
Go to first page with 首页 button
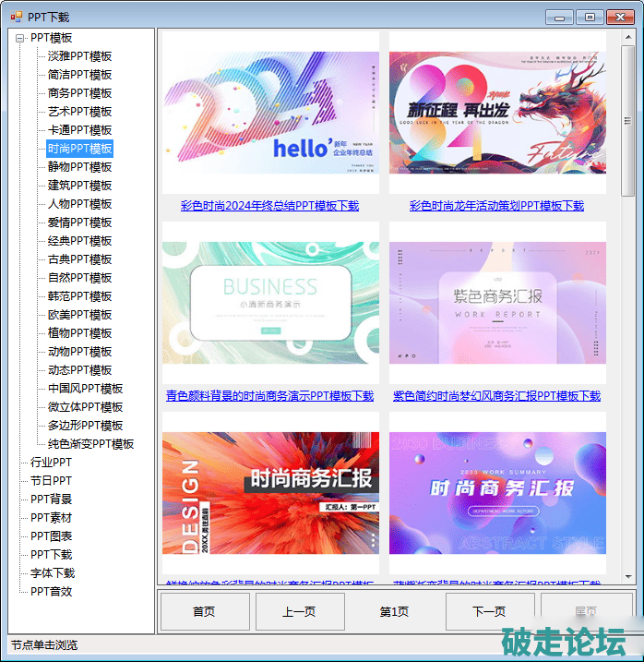pyautogui.click(x=204, y=611)
